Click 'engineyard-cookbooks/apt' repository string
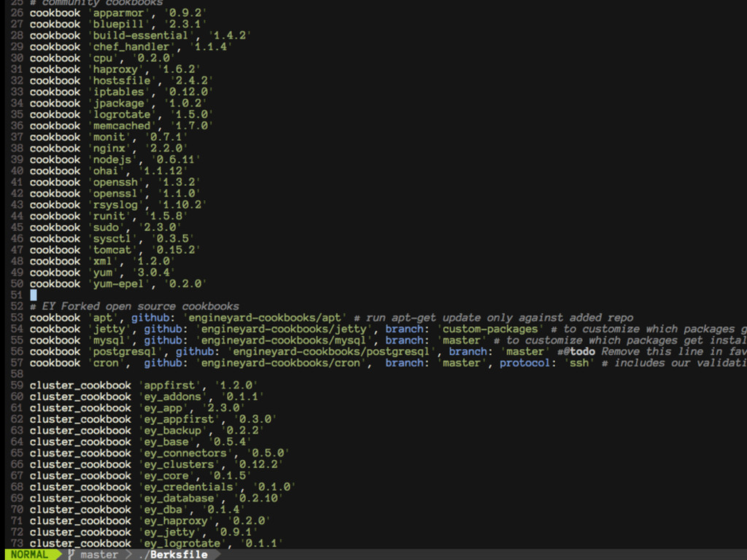 [x=265, y=318]
